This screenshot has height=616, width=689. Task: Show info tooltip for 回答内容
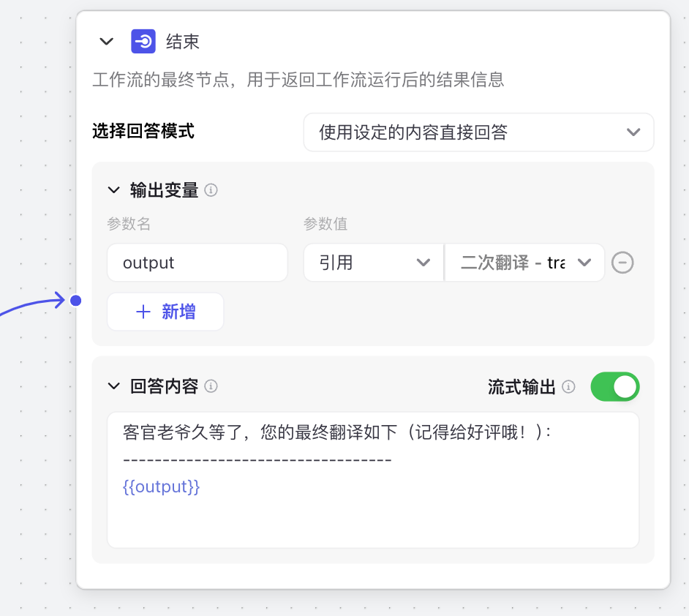point(211,386)
